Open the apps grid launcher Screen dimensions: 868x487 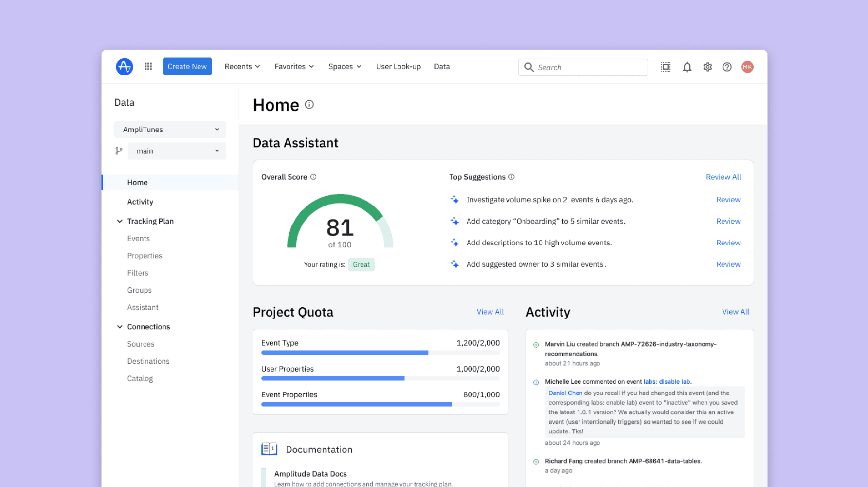[148, 66]
